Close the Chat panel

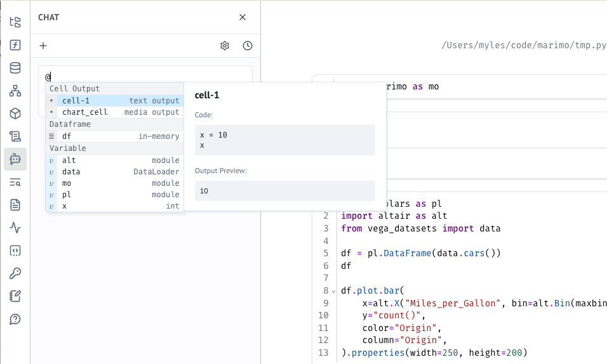click(x=243, y=17)
